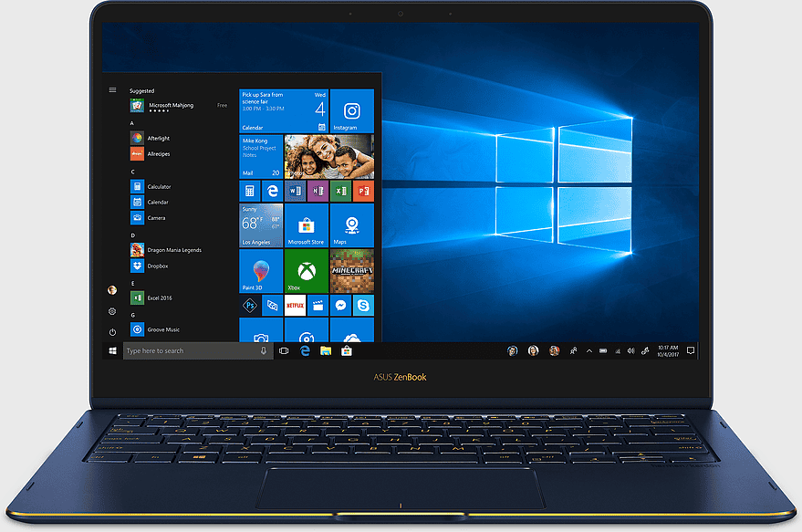Open the Messenger tile
The width and height of the screenshot is (802, 532).
coord(340,306)
